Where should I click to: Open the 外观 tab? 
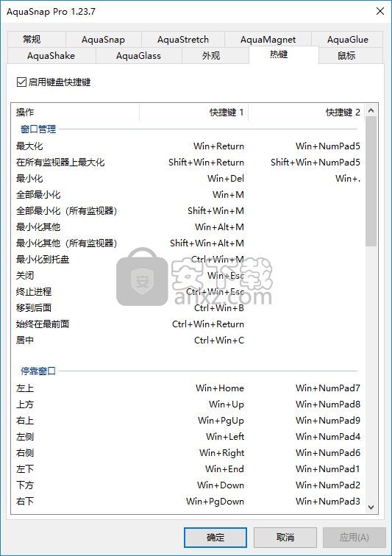[215, 56]
